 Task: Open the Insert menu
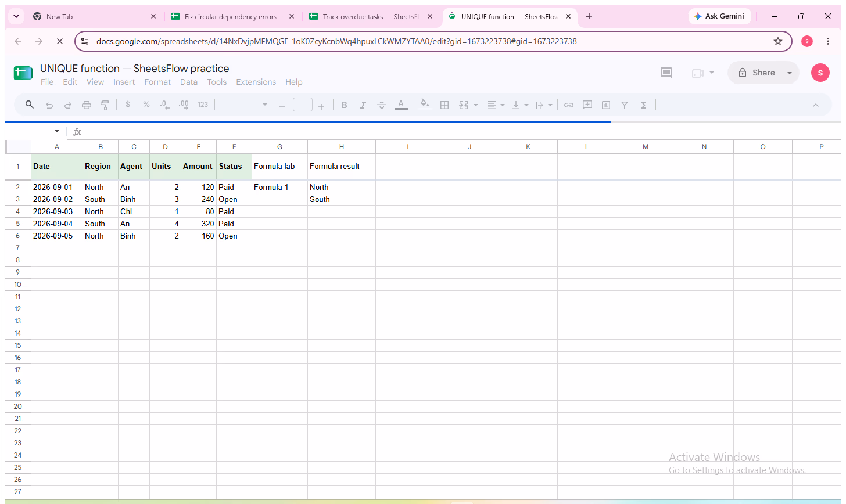[124, 82]
